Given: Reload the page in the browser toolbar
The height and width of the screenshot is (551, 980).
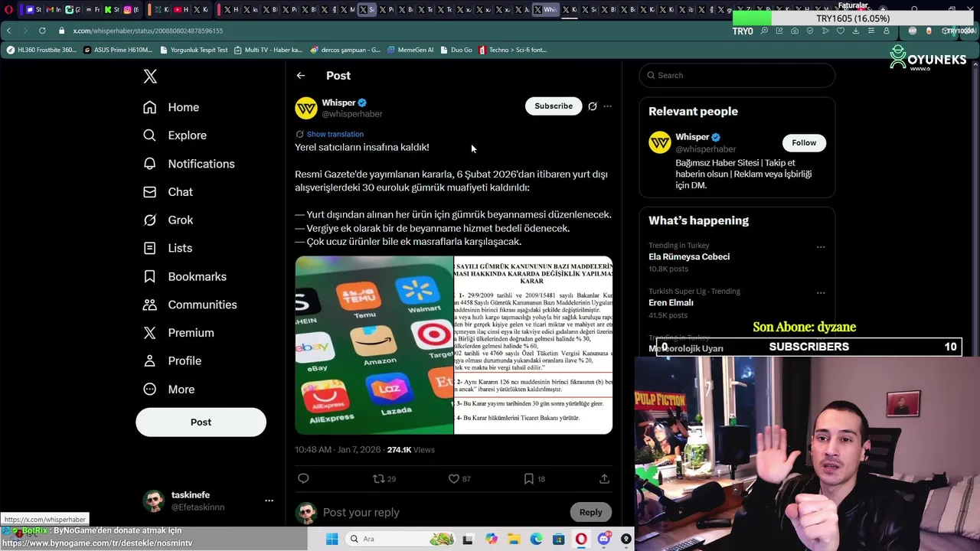Looking at the screenshot, I should [x=42, y=31].
